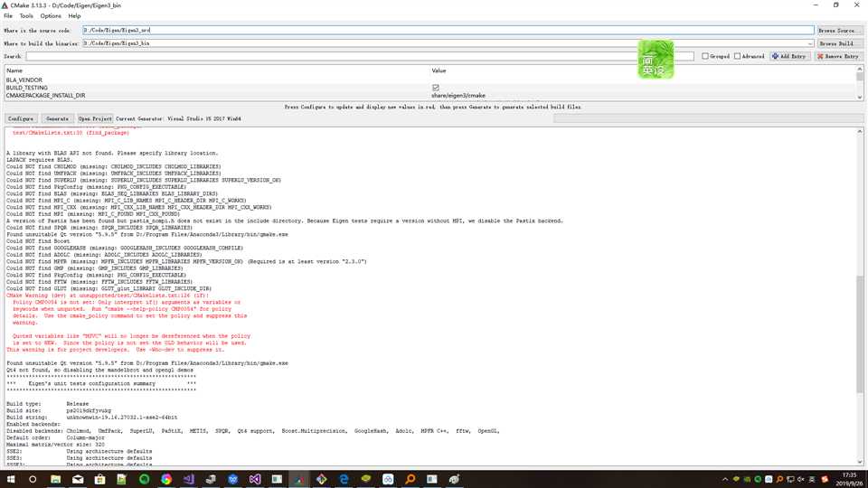868x488 pixels.
Task: Click the output log scrollbar up arrow
Action: tap(860, 131)
